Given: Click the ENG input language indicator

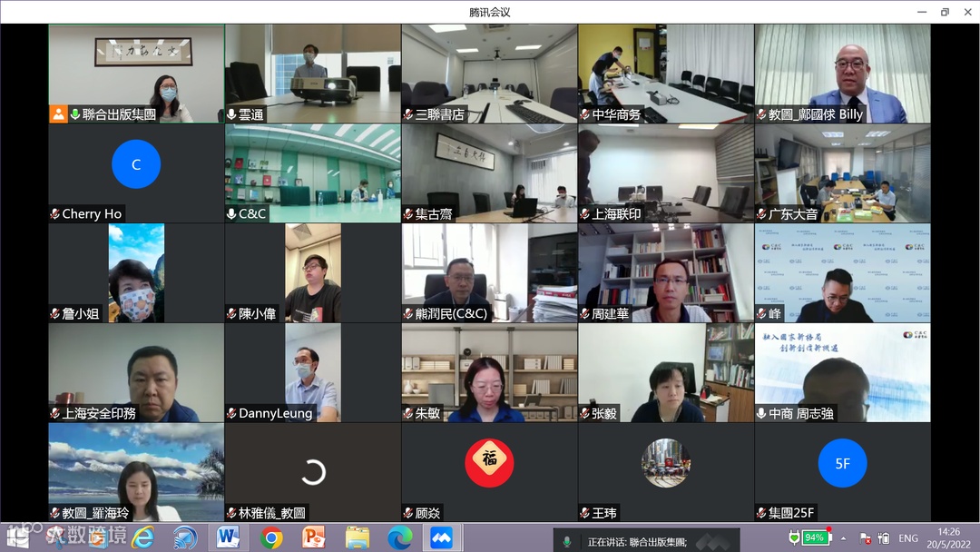Looking at the screenshot, I should 908,538.
